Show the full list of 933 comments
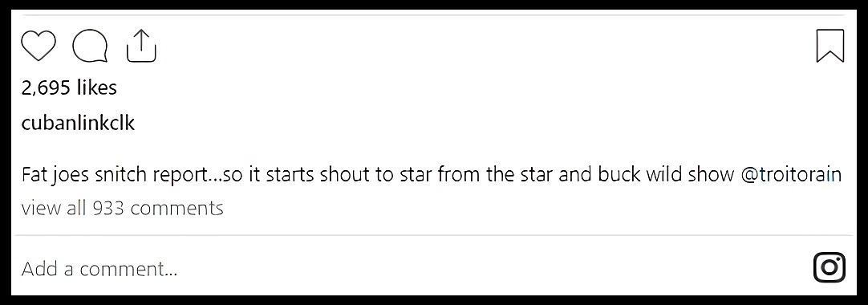 [x=123, y=208]
